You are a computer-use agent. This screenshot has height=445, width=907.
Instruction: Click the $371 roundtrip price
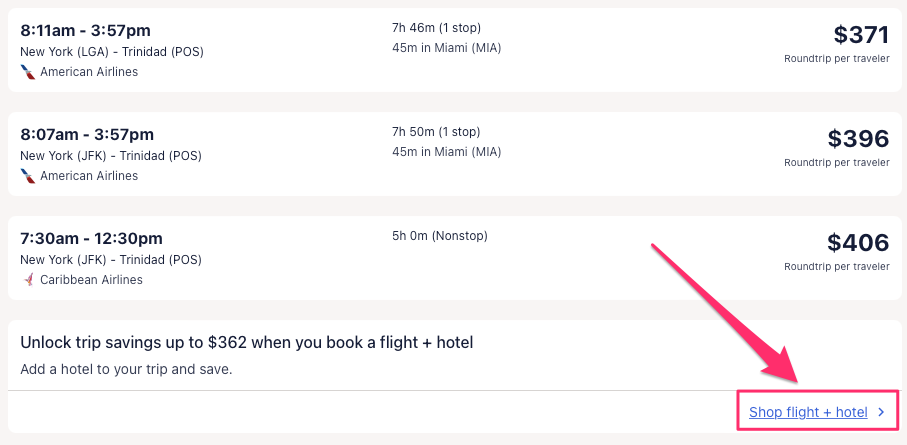pos(860,35)
